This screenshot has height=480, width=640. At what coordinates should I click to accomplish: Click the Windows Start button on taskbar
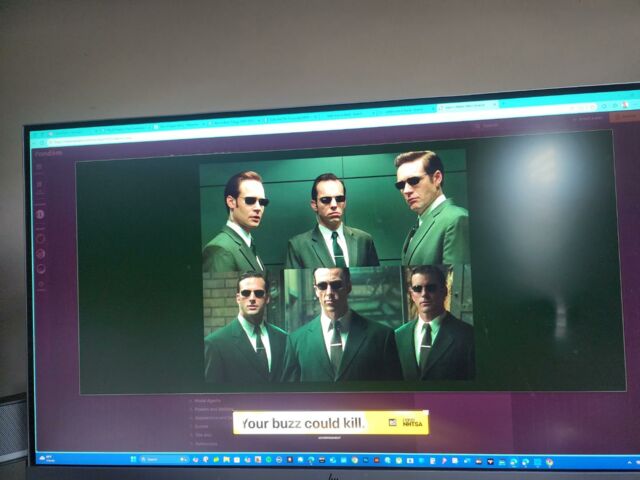[x=132, y=458]
